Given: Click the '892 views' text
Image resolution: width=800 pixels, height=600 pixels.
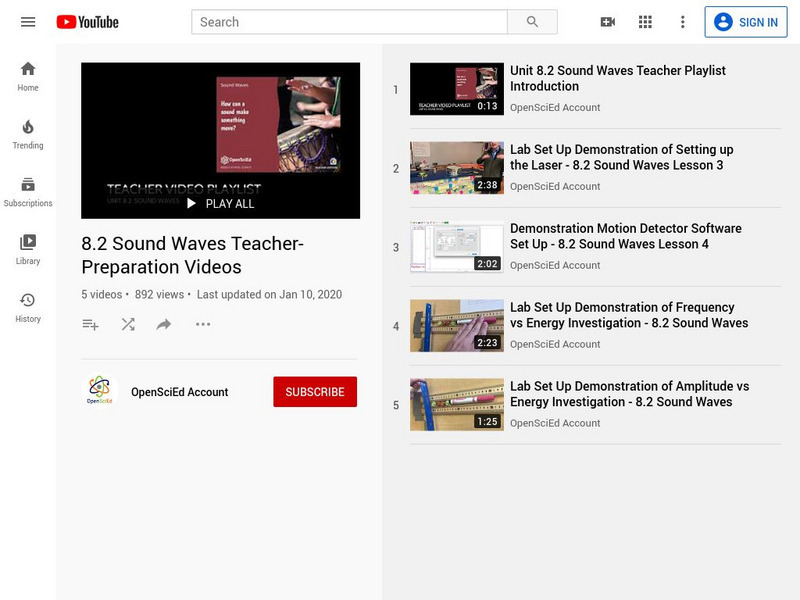Looking at the screenshot, I should click(x=159, y=294).
